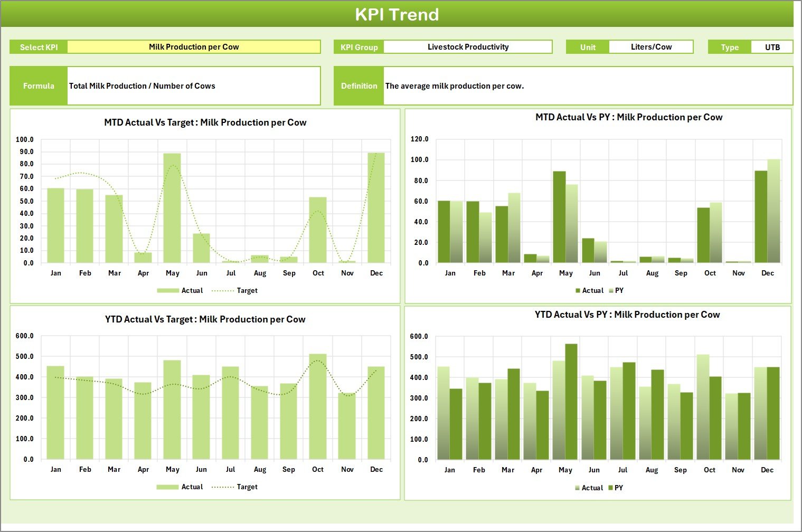The width and height of the screenshot is (802, 532).
Task: Click Actual legend entry in YTD Actual Vs PY chart
Action: tap(592, 488)
